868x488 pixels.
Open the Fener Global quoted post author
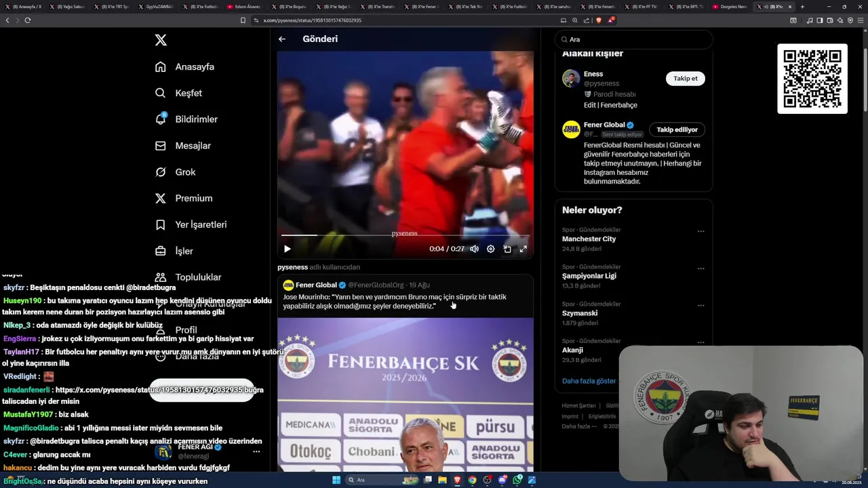tap(316, 285)
